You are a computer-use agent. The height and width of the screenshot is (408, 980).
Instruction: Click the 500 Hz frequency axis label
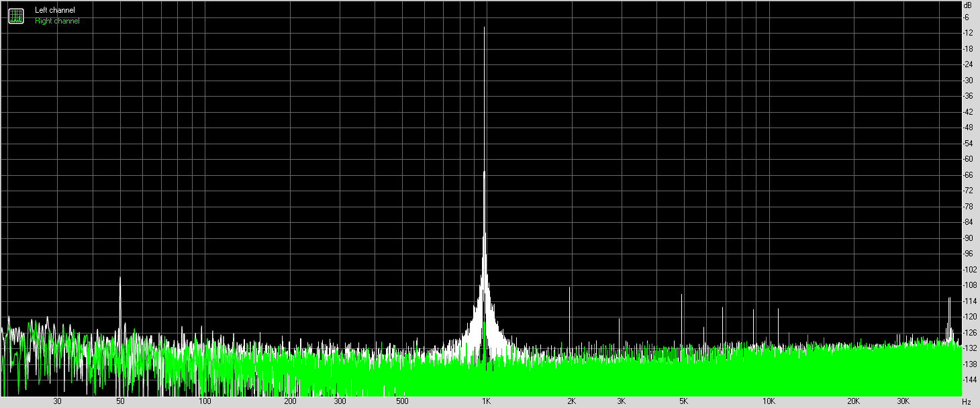(402, 401)
